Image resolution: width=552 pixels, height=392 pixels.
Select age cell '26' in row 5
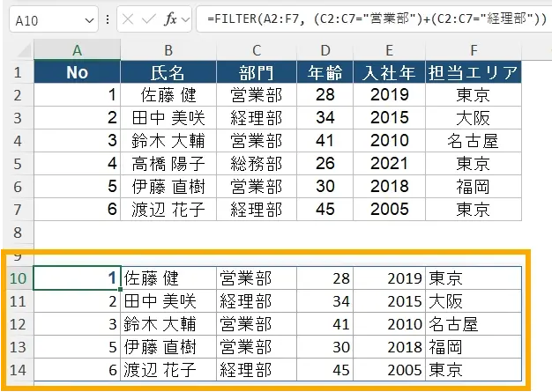pos(324,164)
